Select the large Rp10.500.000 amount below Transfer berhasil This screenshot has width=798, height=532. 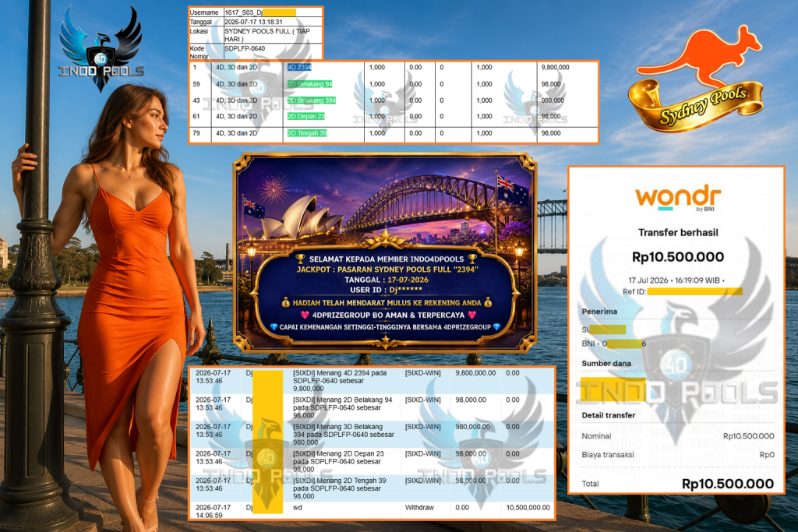[x=678, y=257]
